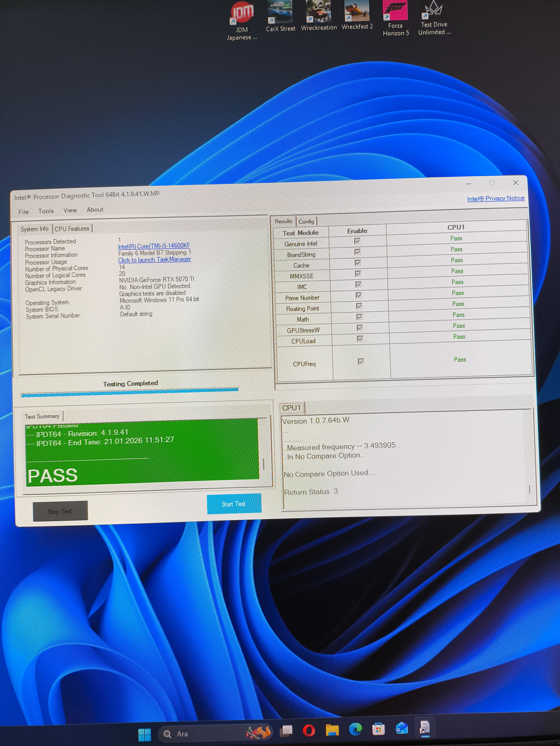Image resolution: width=560 pixels, height=746 pixels.
Task: Open Opera browser in taskbar
Action: 309,731
